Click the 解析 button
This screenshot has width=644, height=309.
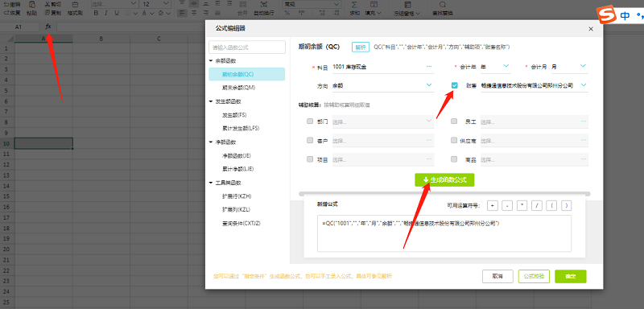[x=360, y=47]
